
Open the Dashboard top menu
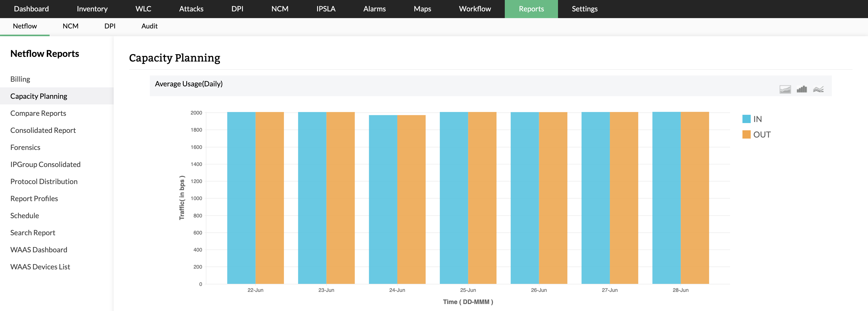pos(31,9)
